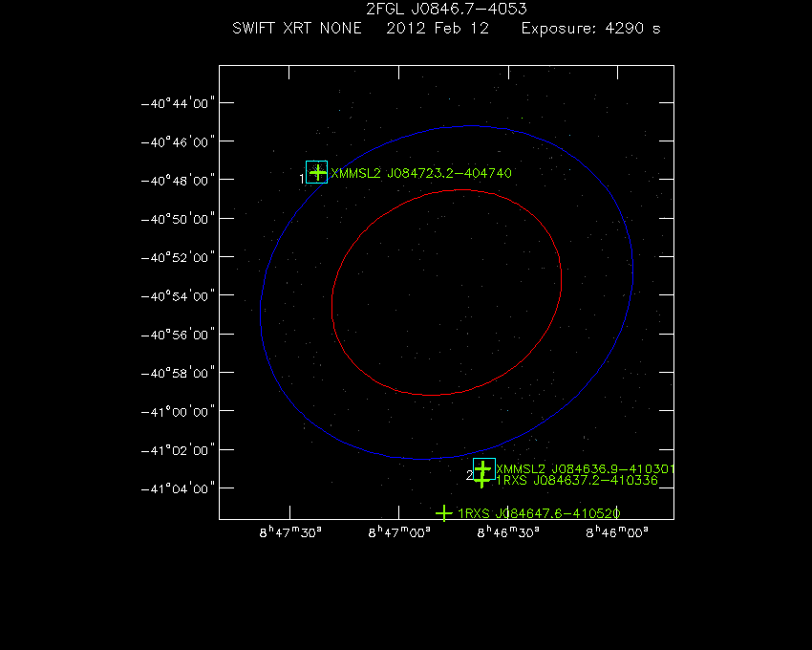
Task: Click the declination label -41°00'00"
Action: 178,412
